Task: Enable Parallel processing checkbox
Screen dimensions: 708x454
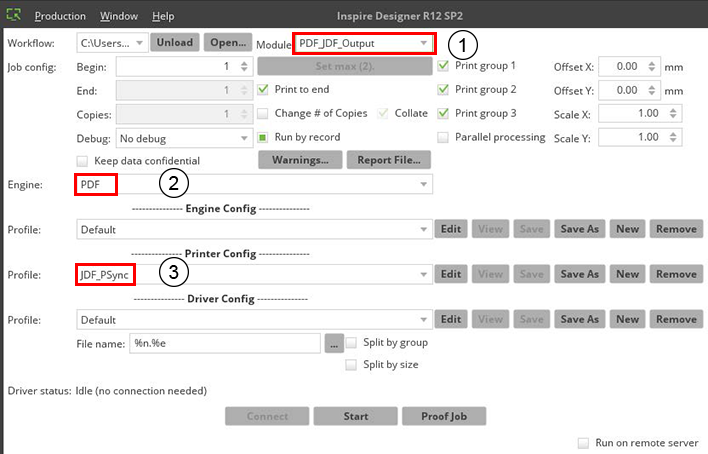Action: [445, 137]
